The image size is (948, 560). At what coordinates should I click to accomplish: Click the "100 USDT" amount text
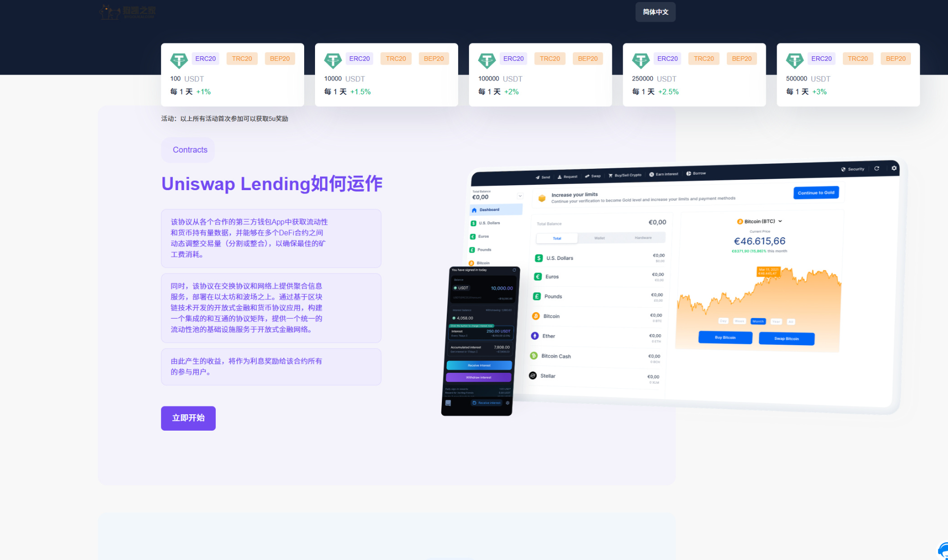tap(187, 79)
